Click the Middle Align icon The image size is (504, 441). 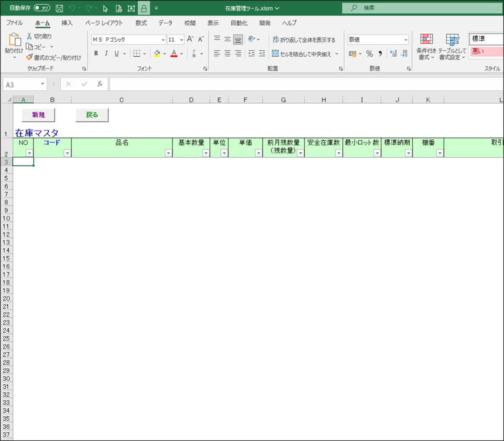(227, 39)
